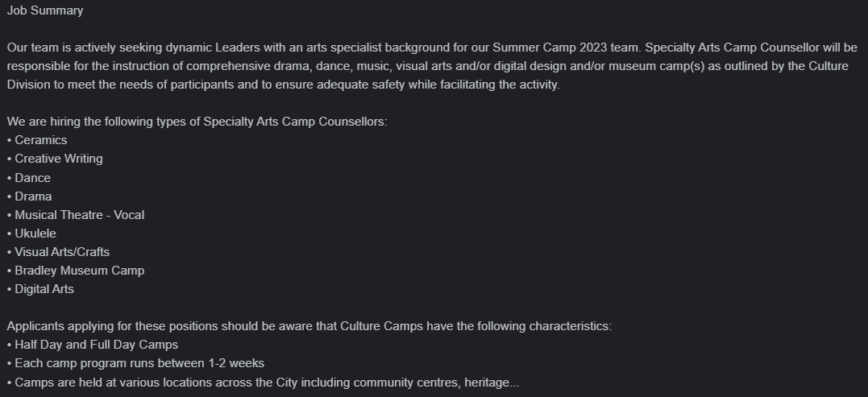Click the 1-2 weeks program line

(135, 363)
